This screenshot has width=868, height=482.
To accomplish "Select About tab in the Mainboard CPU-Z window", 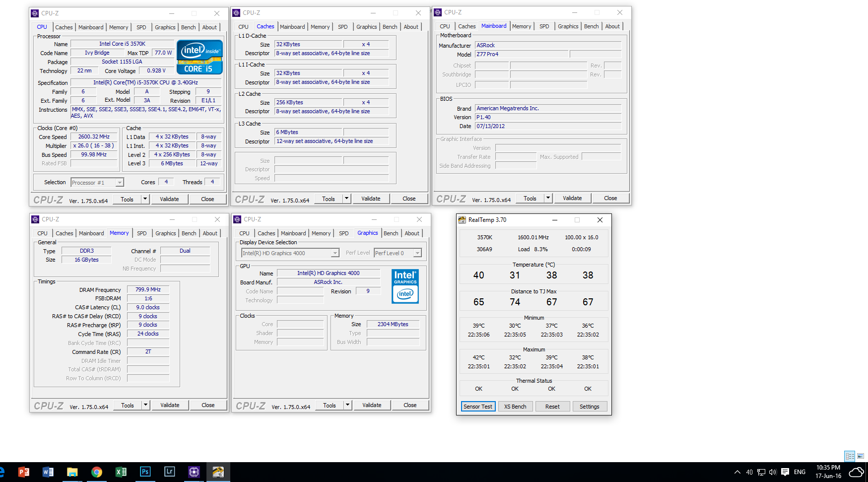I will [x=612, y=26].
